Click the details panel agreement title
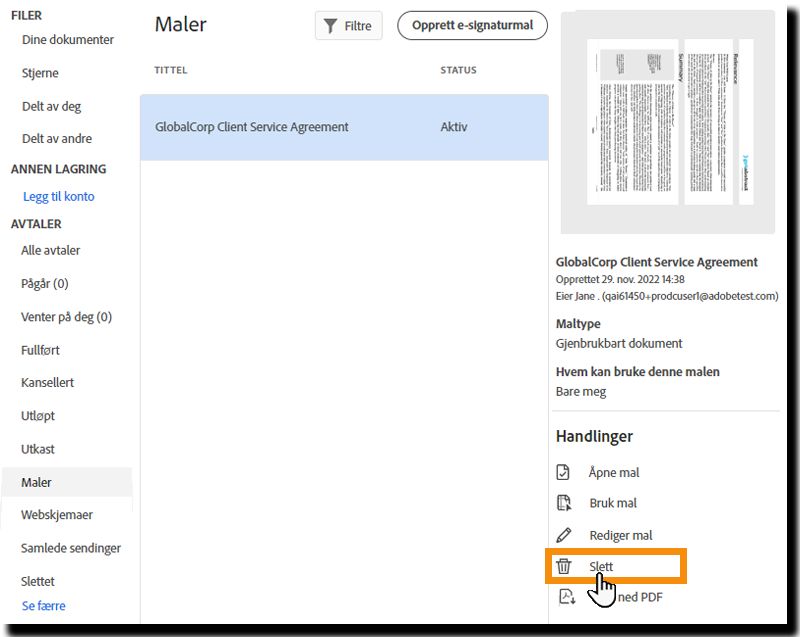The width and height of the screenshot is (800, 637). pos(657,262)
